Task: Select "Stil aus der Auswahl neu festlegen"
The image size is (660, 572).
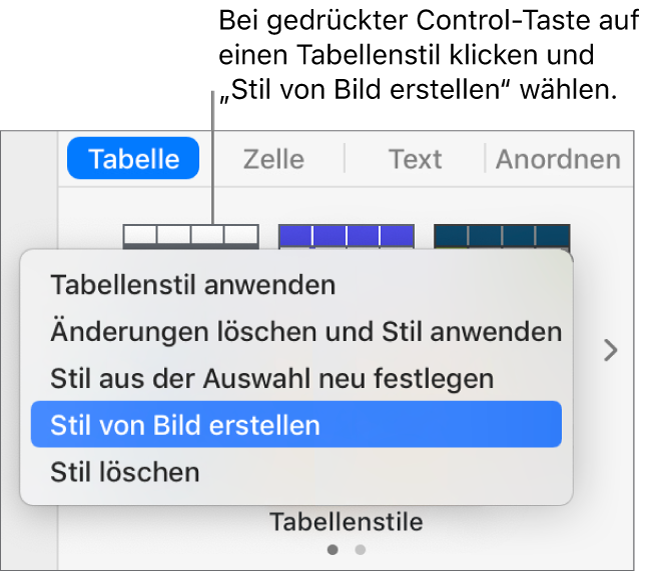Action: coord(272,378)
